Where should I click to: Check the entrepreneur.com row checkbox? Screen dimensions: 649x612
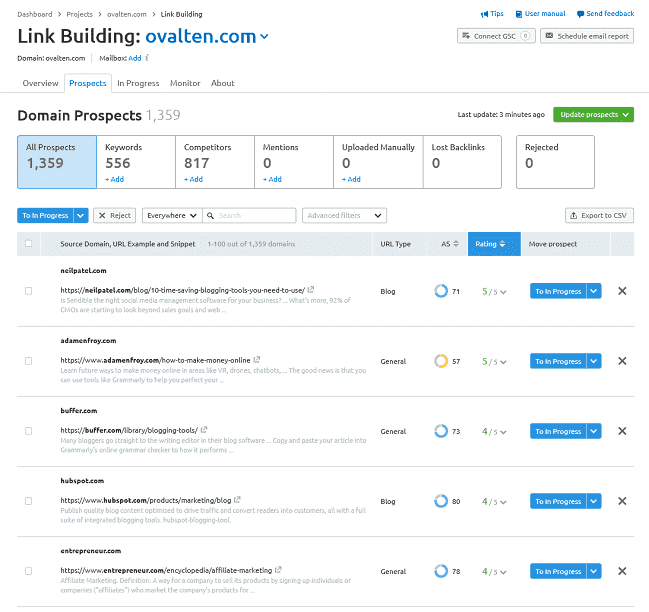[x=28, y=571]
